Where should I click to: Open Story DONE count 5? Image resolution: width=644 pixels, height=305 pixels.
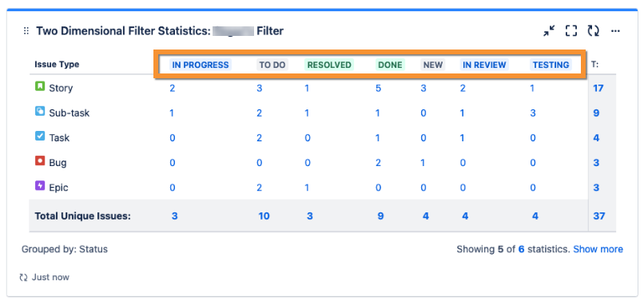[x=378, y=89]
